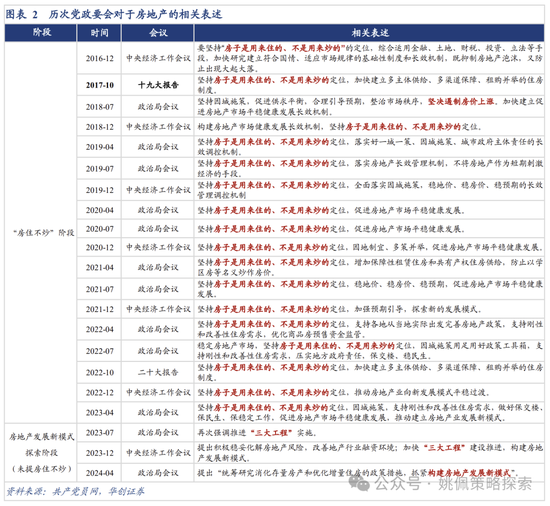Click 政治局会议 in the 2023-07 row
The height and width of the screenshot is (506, 550).
(x=158, y=433)
